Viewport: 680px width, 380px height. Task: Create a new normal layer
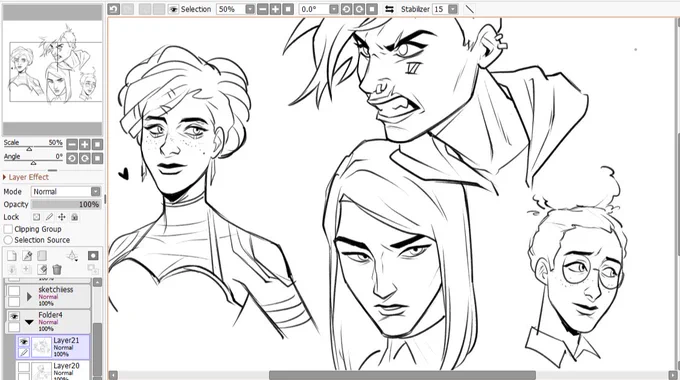[x=12, y=256]
